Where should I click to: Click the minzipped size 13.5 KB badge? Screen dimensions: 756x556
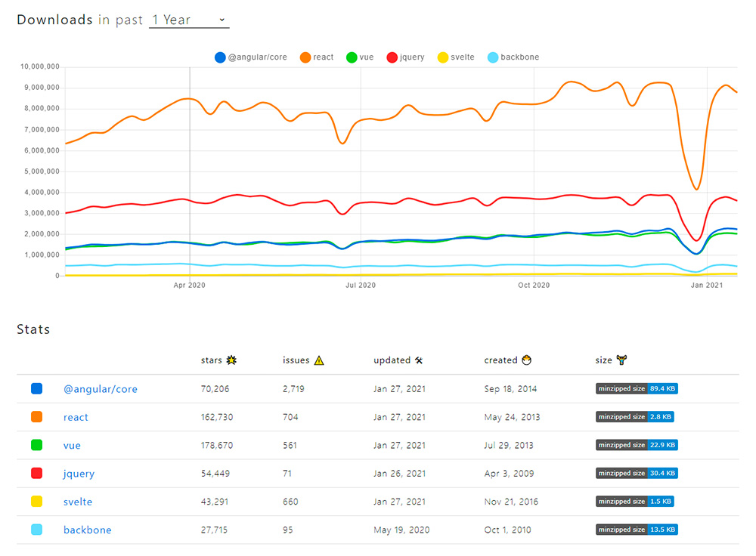tap(637, 530)
